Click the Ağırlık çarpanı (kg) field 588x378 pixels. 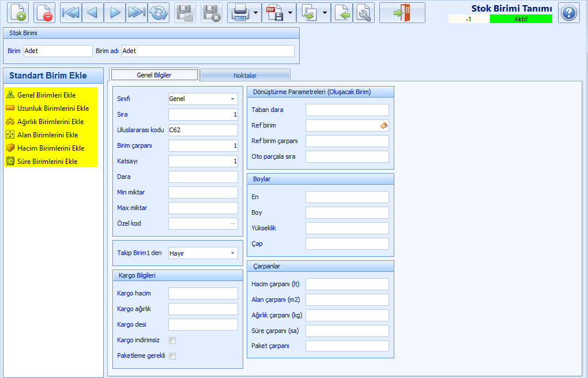point(347,315)
